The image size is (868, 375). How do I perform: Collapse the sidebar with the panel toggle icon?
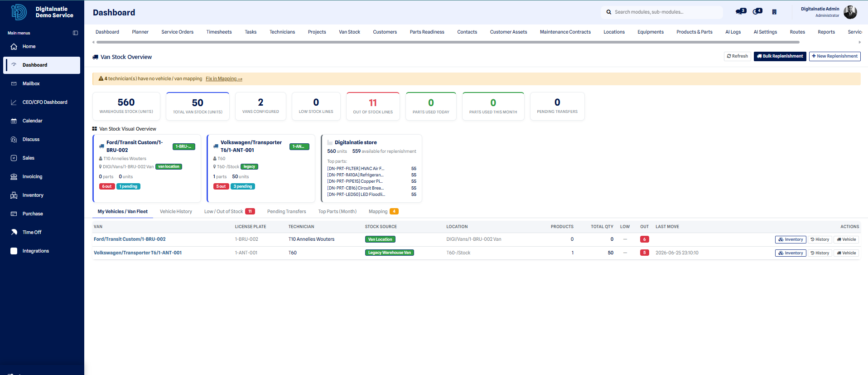click(x=75, y=33)
